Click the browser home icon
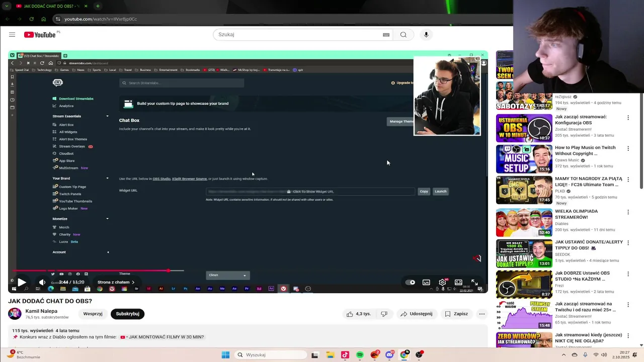Image resolution: width=644 pixels, height=362 pixels. click(44, 19)
